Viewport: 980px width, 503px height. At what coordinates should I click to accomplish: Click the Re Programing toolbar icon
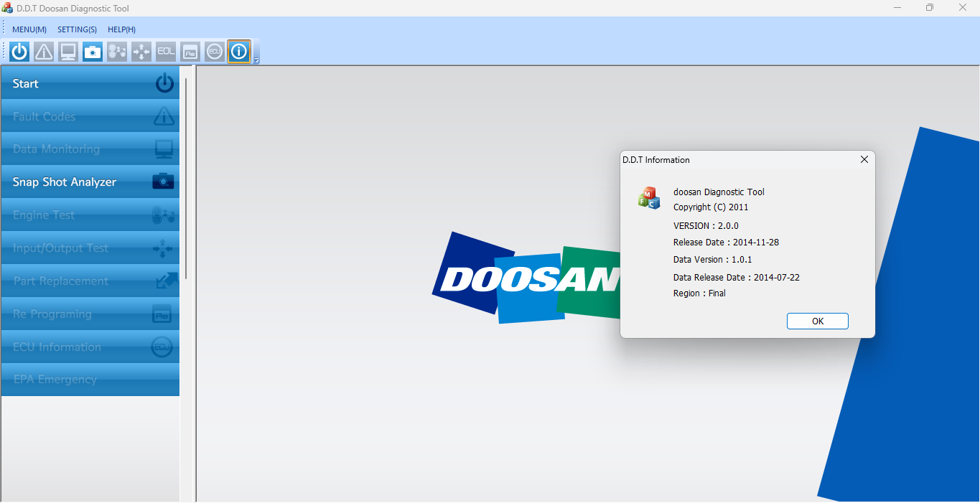(190, 52)
